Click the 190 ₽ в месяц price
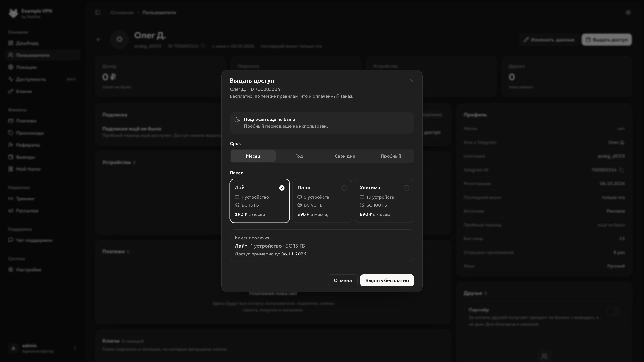Viewport: 644px width, 362px height. click(x=250, y=214)
